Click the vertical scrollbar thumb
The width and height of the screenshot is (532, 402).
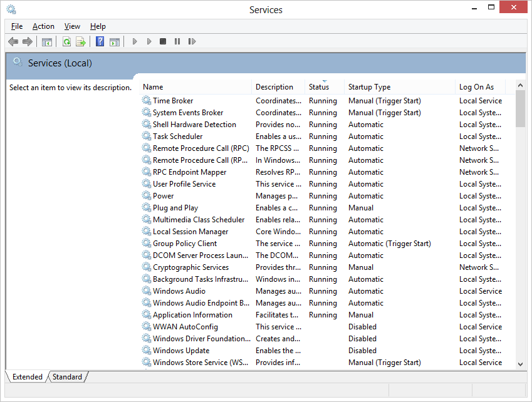521,109
